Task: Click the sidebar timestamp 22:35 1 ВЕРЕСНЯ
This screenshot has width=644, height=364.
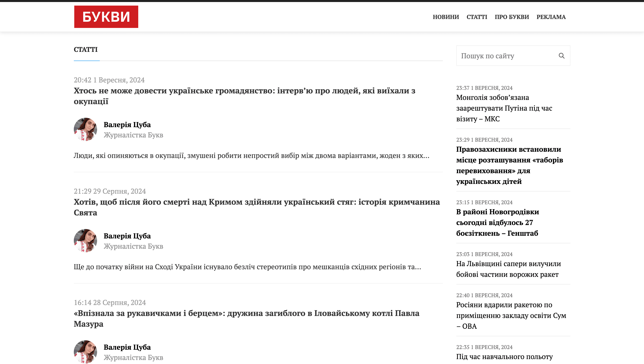Action: click(x=484, y=347)
